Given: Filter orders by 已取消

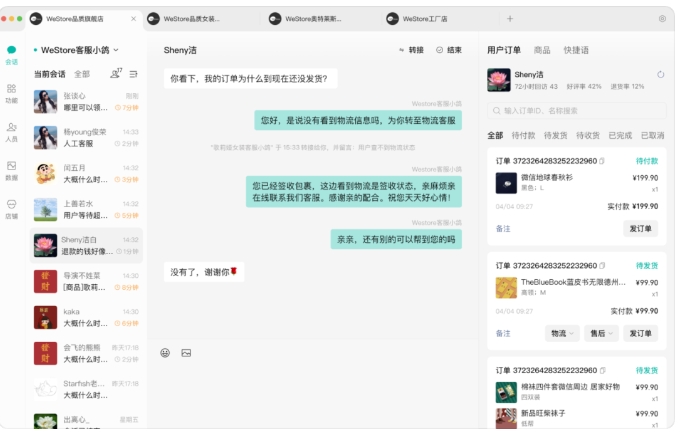Looking at the screenshot, I should pyautogui.click(x=653, y=136).
